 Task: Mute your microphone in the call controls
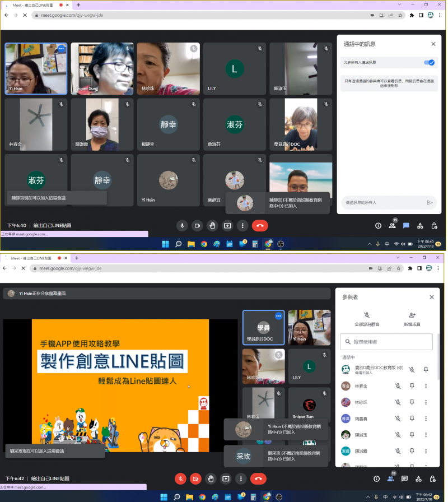tap(181, 225)
